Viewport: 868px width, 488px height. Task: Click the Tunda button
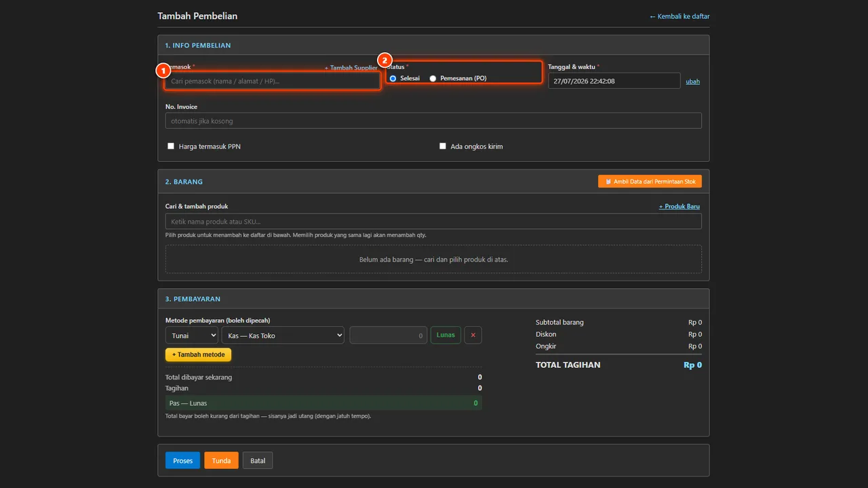(x=221, y=460)
